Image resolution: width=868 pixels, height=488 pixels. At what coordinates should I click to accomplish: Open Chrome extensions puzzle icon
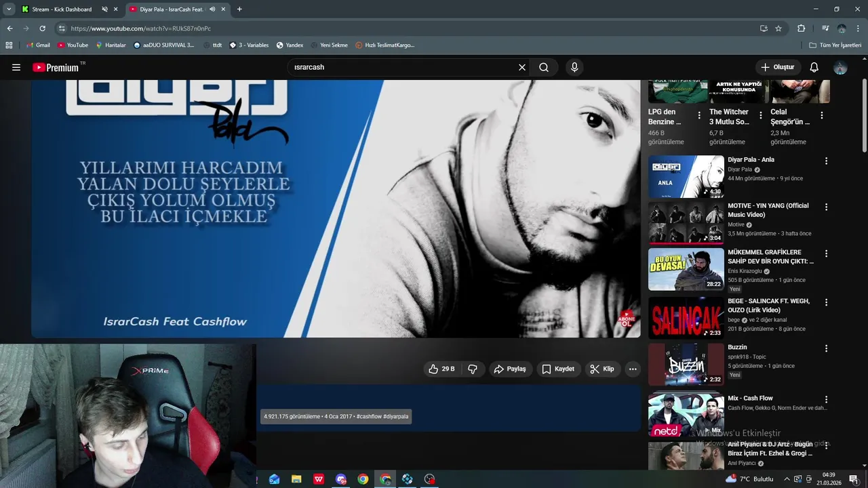click(x=802, y=28)
